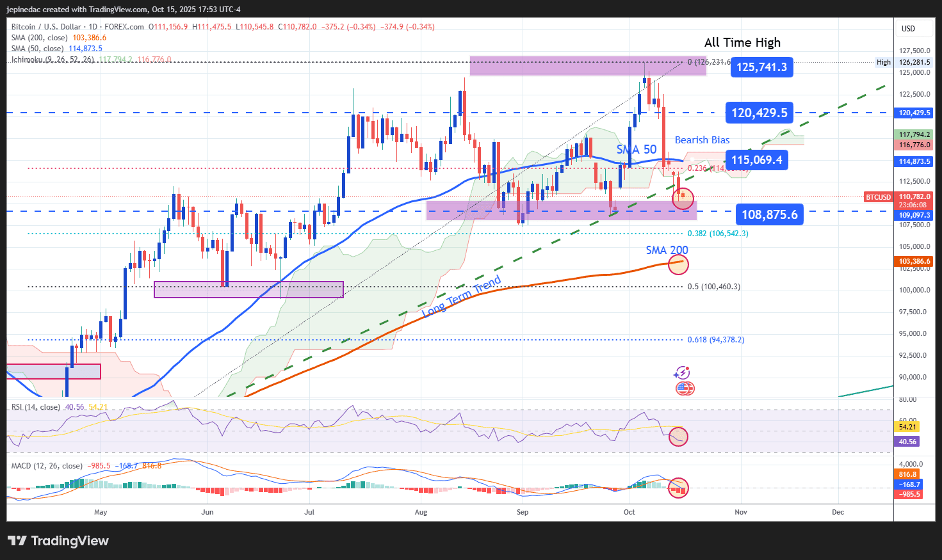Open the USD menu atop the price scale
942x560 pixels.
pyautogui.click(x=909, y=28)
